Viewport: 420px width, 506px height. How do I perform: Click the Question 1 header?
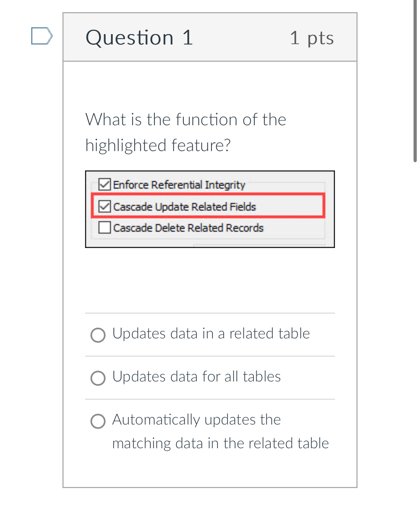pyautogui.click(x=139, y=37)
